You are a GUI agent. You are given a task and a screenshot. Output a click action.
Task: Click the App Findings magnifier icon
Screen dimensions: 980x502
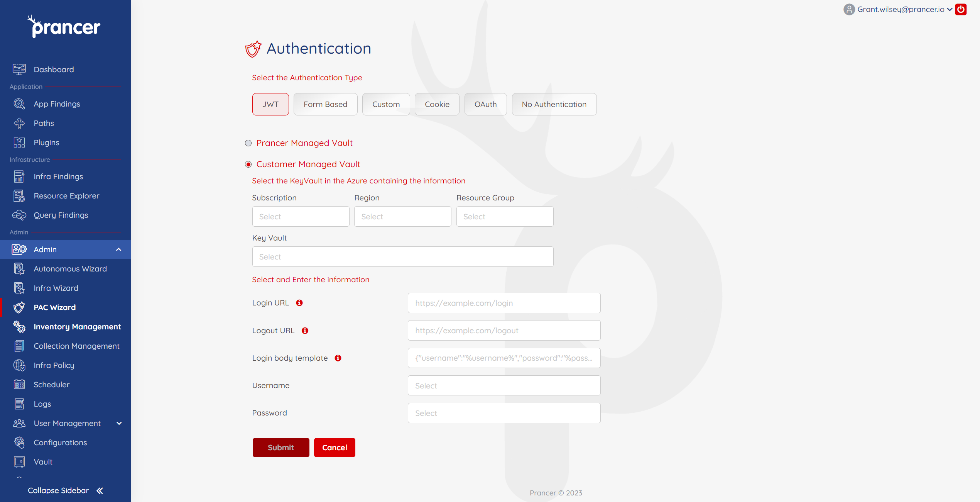pyautogui.click(x=19, y=104)
